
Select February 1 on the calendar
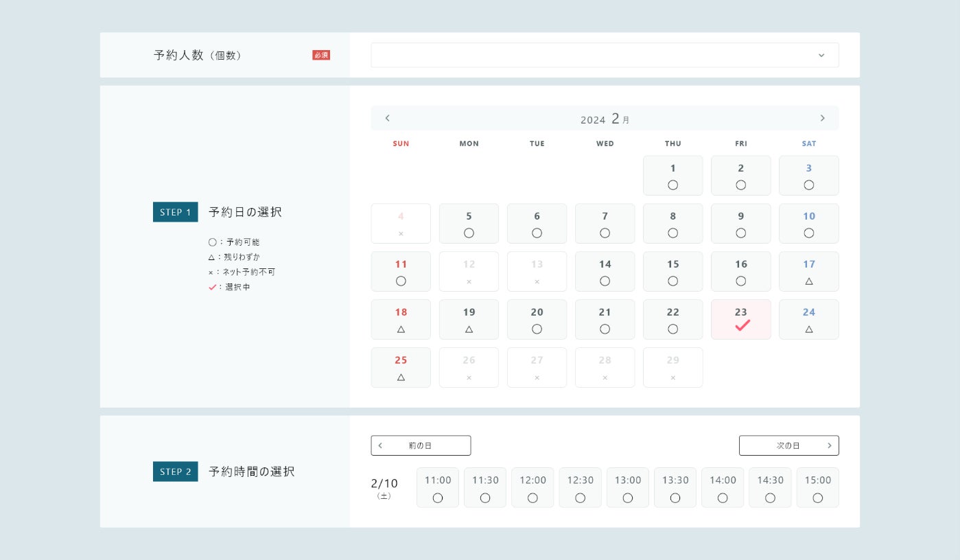pos(672,176)
